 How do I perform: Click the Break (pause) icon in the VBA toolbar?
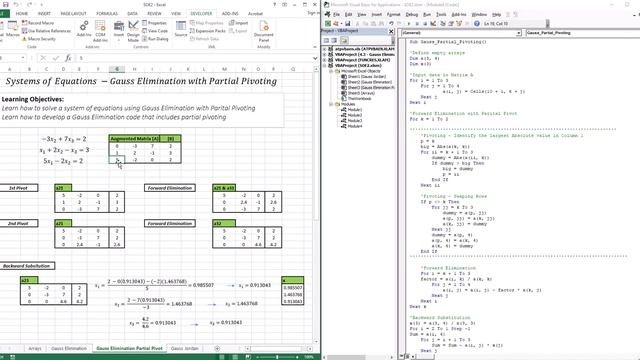[x=417, y=24]
